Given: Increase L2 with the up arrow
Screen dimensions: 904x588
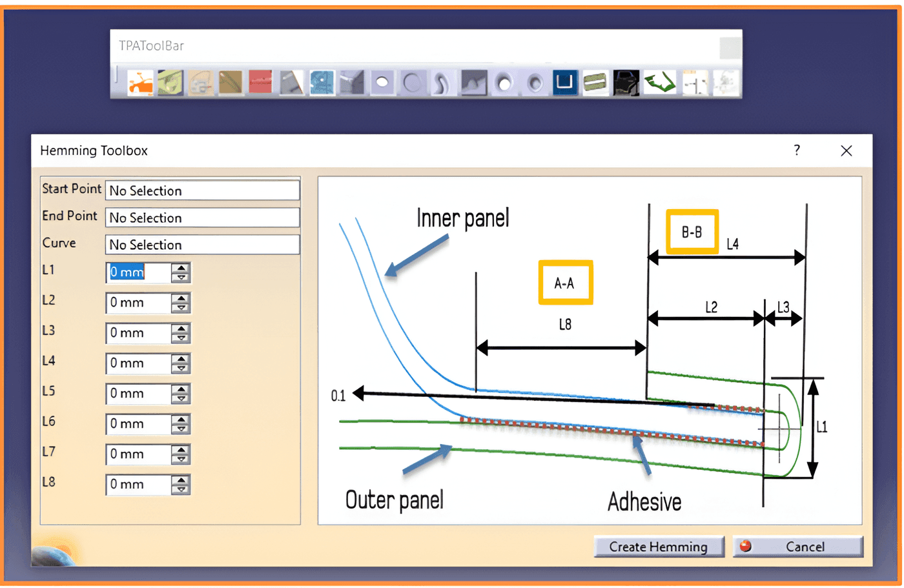Looking at the screenshot, I should [x=181, y=298].
